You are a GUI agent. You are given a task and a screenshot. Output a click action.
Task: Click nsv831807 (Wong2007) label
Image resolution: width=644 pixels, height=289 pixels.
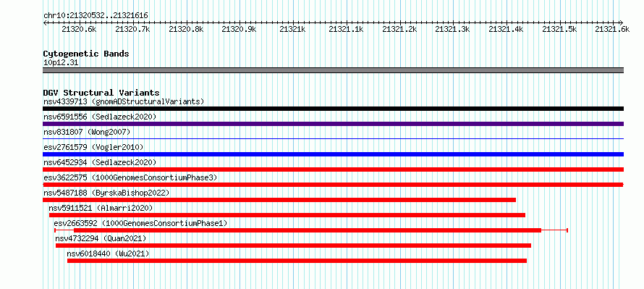87,132
